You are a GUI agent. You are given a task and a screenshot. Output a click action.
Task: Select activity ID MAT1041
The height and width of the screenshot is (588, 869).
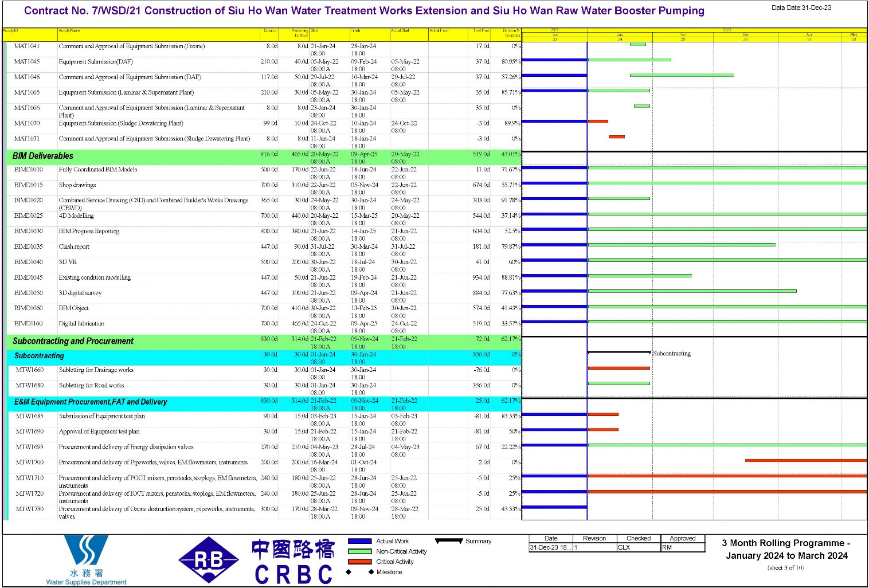pyautogui.click(x=26, y=46)
